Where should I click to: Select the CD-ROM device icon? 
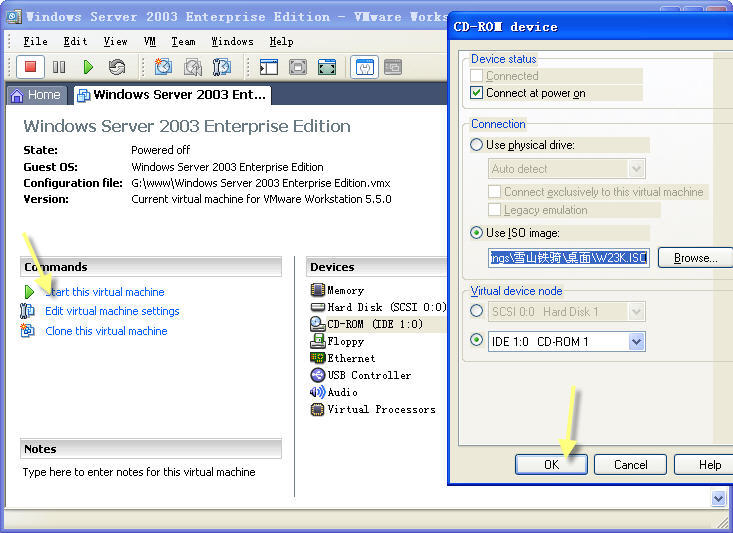pos(317,324)
